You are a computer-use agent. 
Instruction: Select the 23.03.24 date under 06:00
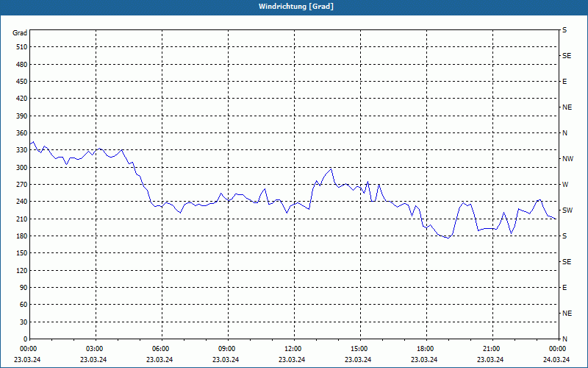click(159, 360)
